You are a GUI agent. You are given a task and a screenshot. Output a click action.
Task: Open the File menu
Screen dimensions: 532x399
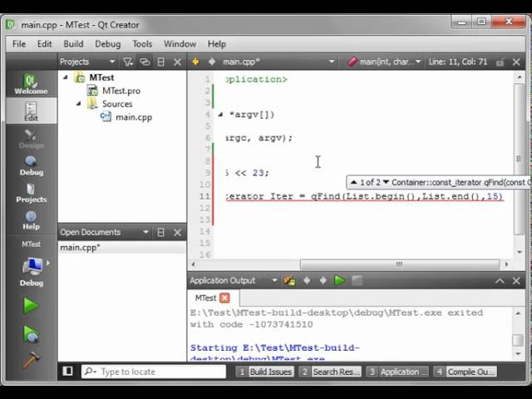(x=19, y=44)
